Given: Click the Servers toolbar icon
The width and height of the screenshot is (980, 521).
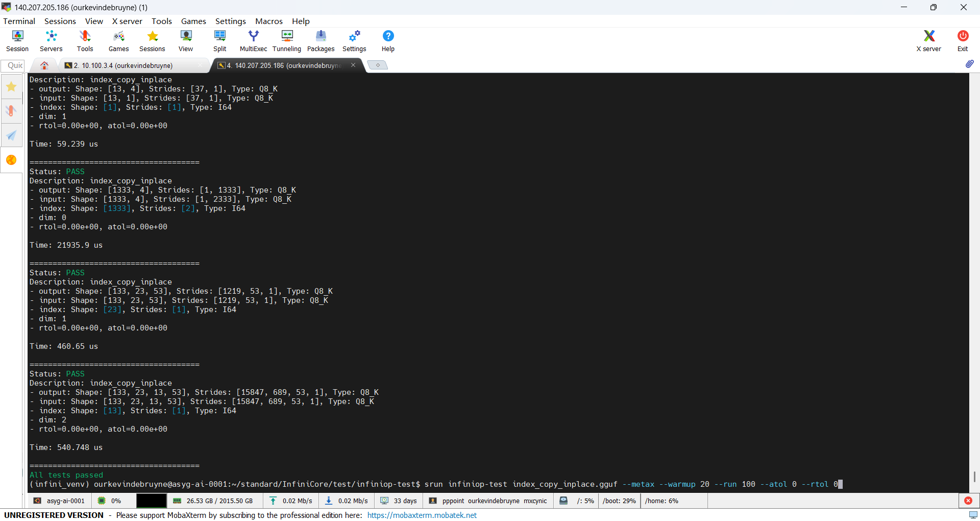Looking at the screenshot, I should pyautogui.click(x=51, y=40).
